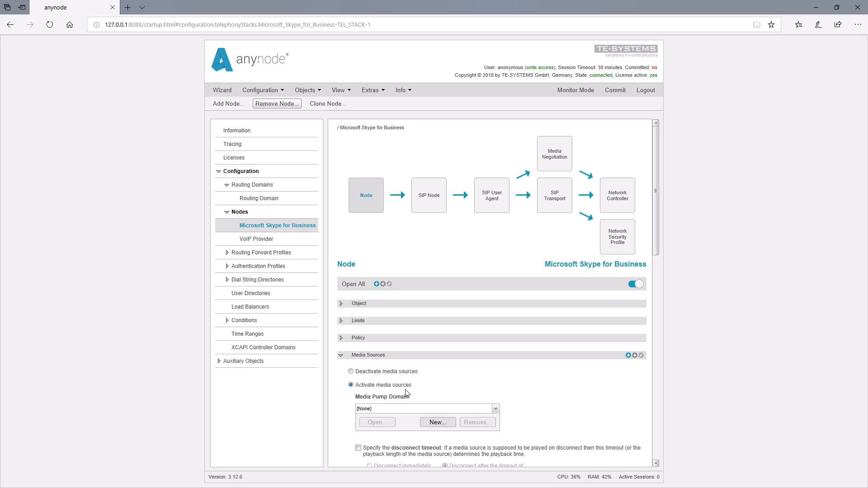Open the Configuration menu
868x488 pixels.
(x=263, y=90)
